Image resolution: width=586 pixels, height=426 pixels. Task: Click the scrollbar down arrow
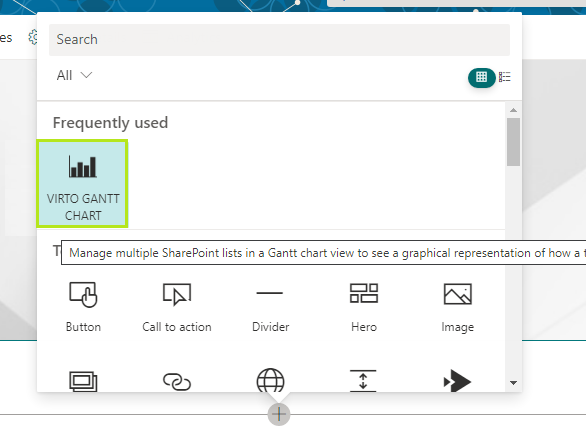[x=513, y=383]
